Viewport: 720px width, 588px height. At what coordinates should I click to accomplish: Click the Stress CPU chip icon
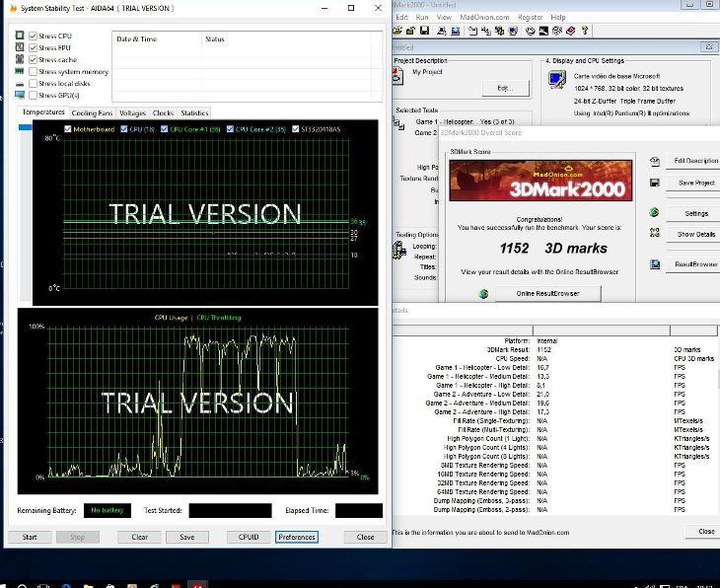click(20, 36)
